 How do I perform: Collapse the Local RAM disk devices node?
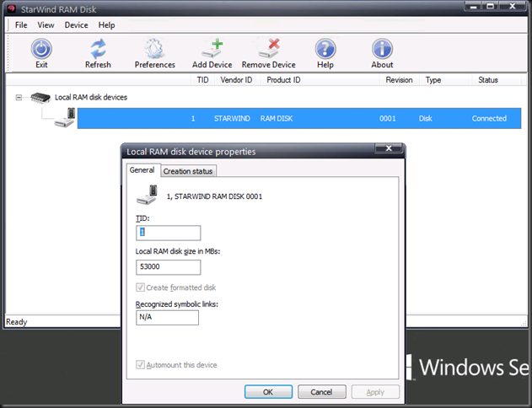coord(19,98)
